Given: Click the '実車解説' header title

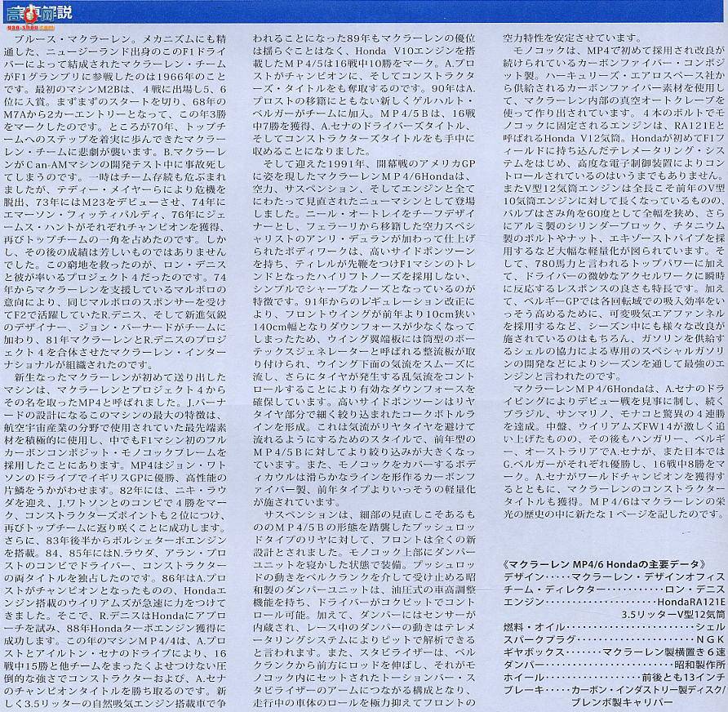Looking at the screenshot, I should click(40, 12).
